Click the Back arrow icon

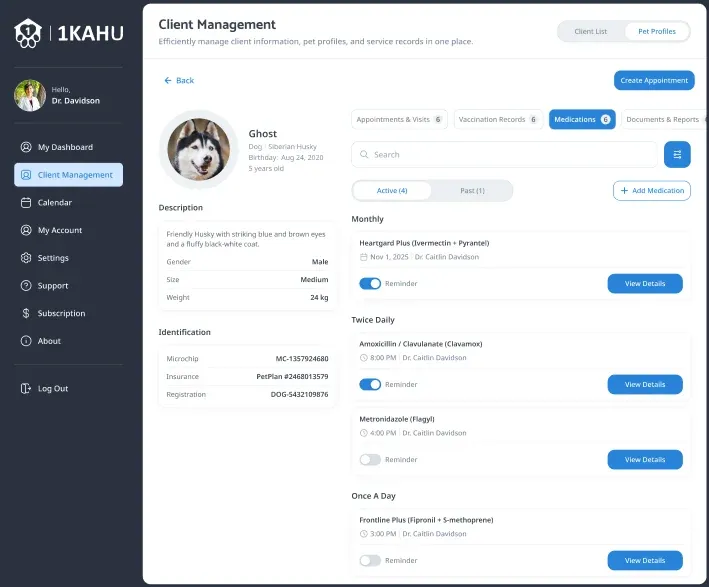[168, 80]
